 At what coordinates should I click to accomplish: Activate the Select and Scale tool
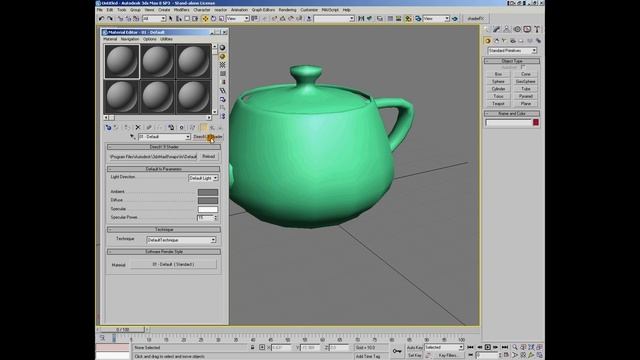221,19
